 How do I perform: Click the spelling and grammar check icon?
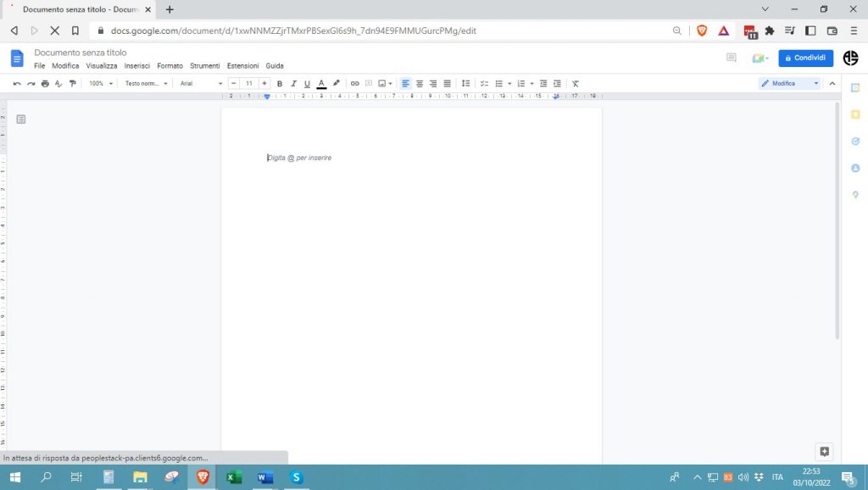(58, 83)
